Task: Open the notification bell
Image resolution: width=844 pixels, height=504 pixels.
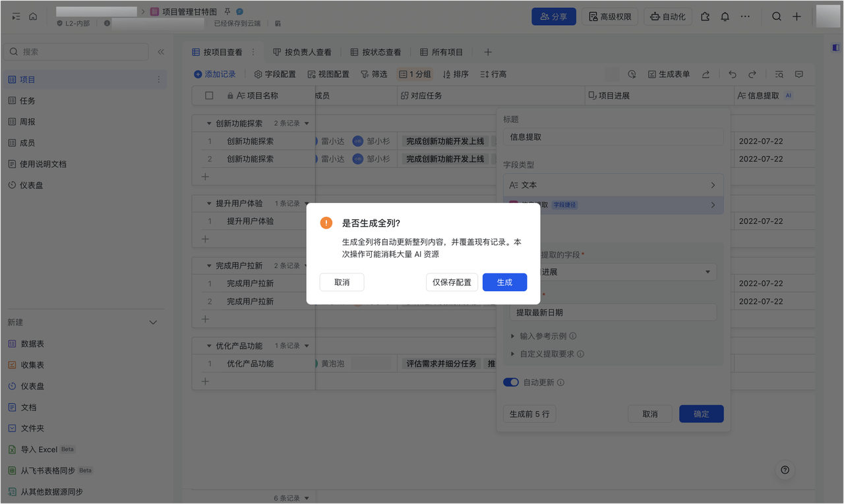Action: 725,16
